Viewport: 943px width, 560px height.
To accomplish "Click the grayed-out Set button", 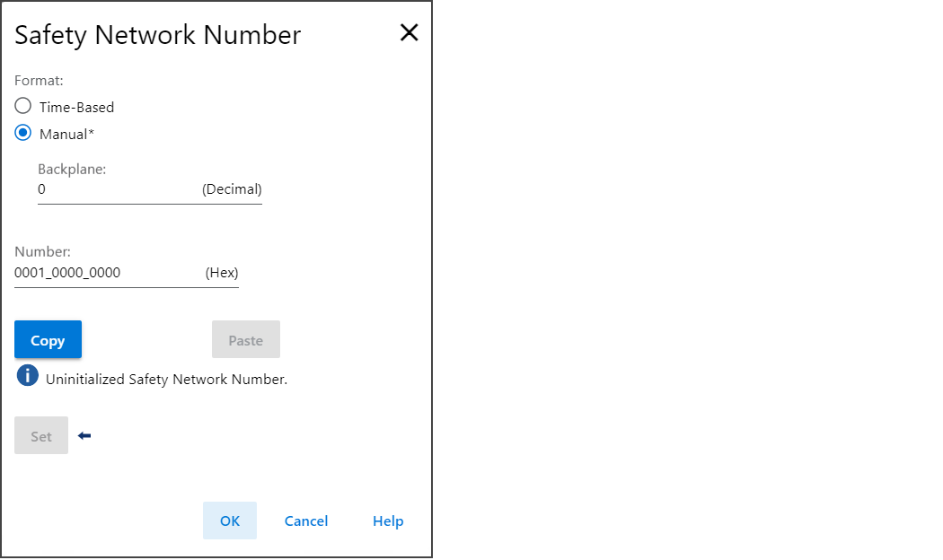I will click(x=41, y=435).
